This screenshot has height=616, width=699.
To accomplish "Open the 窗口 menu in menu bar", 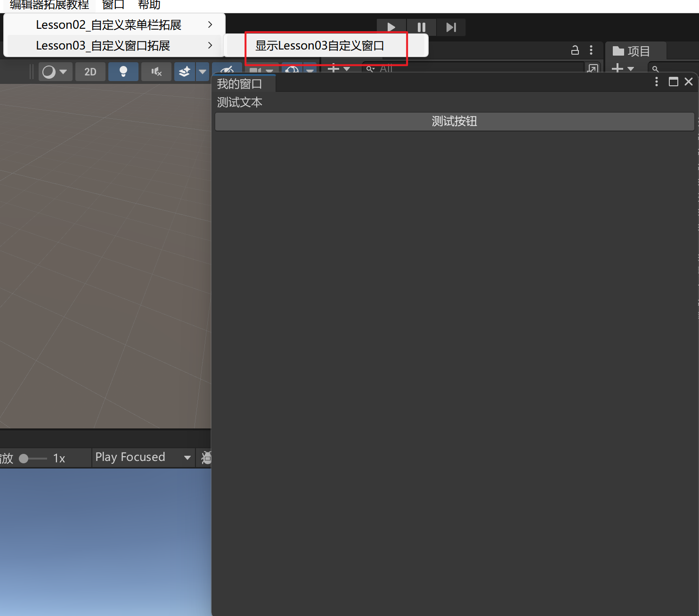I will pyautogui.click(x=113, y=5).
